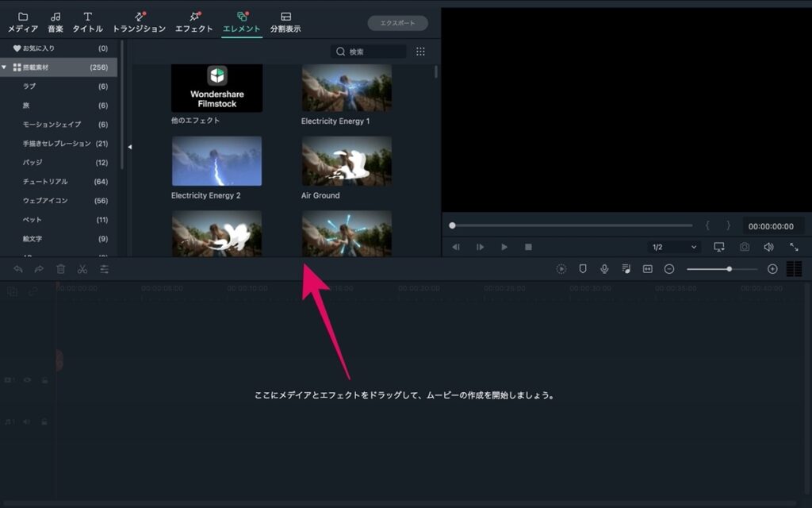Viewport: 812px width, 508px height.
Task: Open the メディア (Media) tab
Action: point(23,23)
